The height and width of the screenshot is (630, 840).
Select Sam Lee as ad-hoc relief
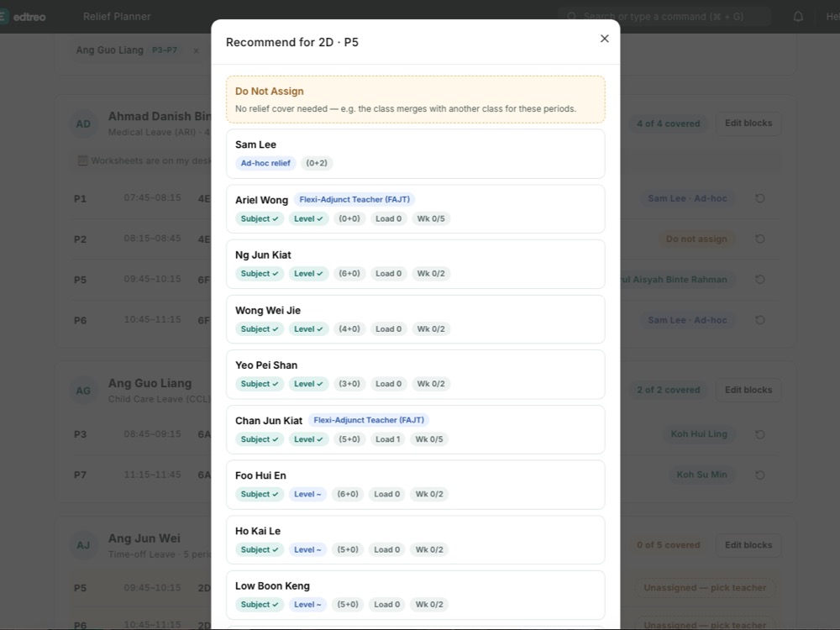coord(416,154)
